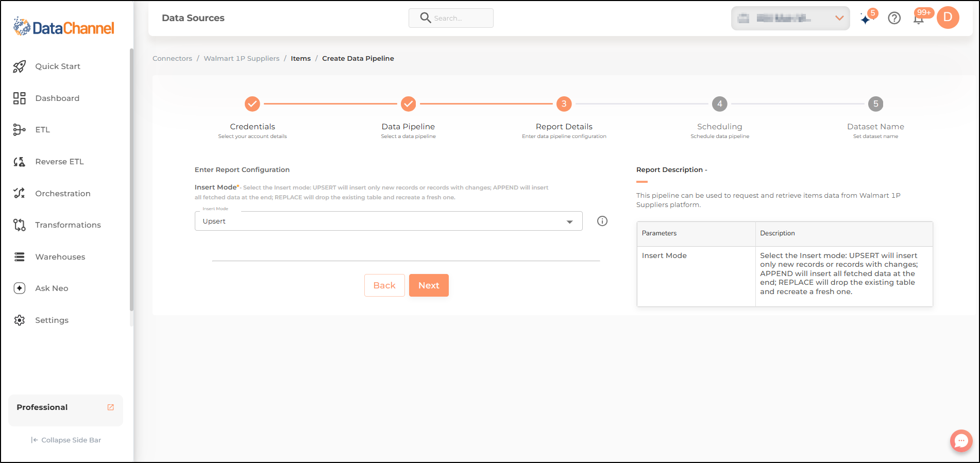
Task: Open the Settings gear icon
Action: 20,320
